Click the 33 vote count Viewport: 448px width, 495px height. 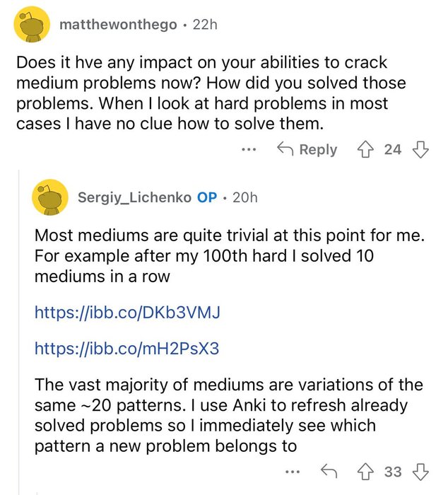tap(393, 472)
